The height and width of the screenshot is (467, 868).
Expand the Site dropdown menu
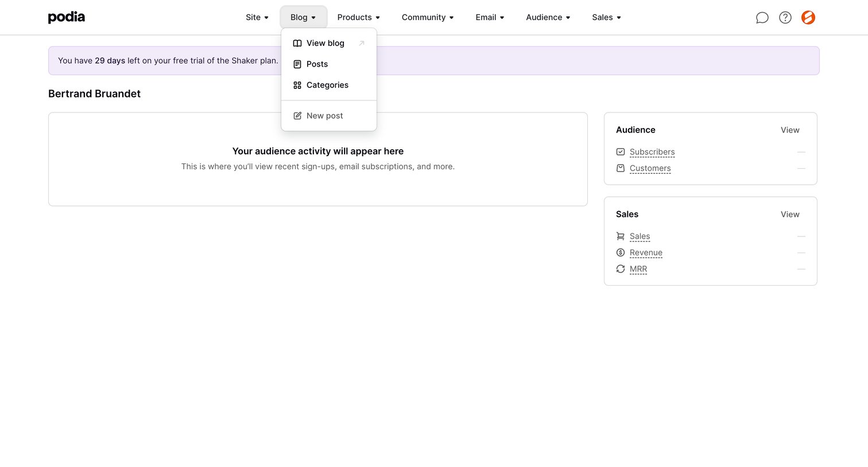(x=257, y=17)
